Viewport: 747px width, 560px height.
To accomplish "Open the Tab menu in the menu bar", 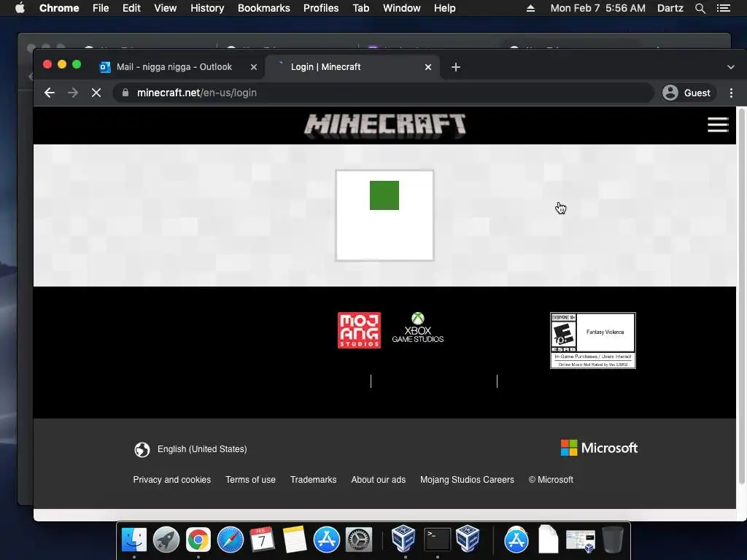I will (x=360, y=8).
